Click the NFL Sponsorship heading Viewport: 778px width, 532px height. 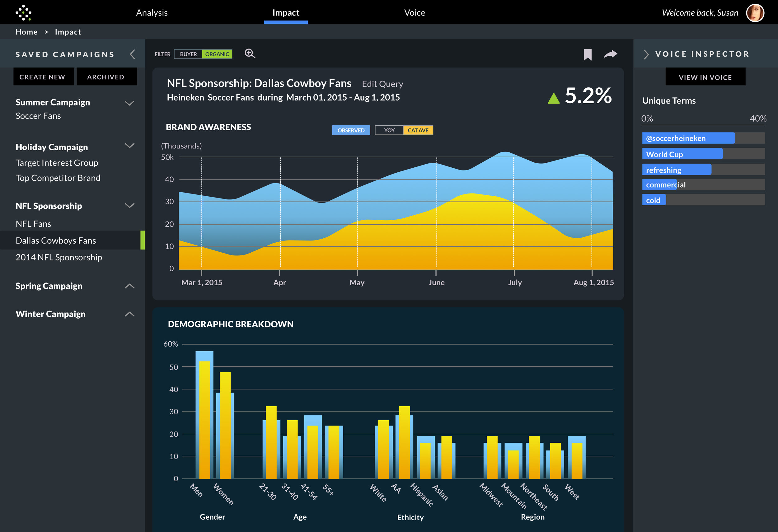tap(49, 206)
